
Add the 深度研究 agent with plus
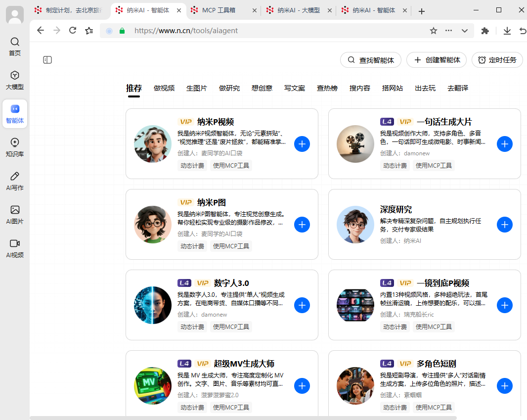[x=504, y=225]
